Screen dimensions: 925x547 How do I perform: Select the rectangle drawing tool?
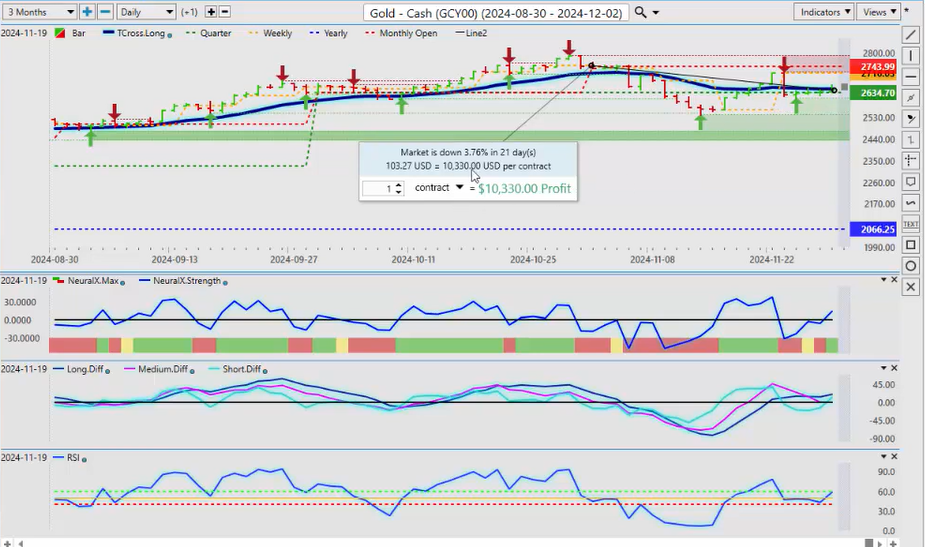click(x=911, y=245)
